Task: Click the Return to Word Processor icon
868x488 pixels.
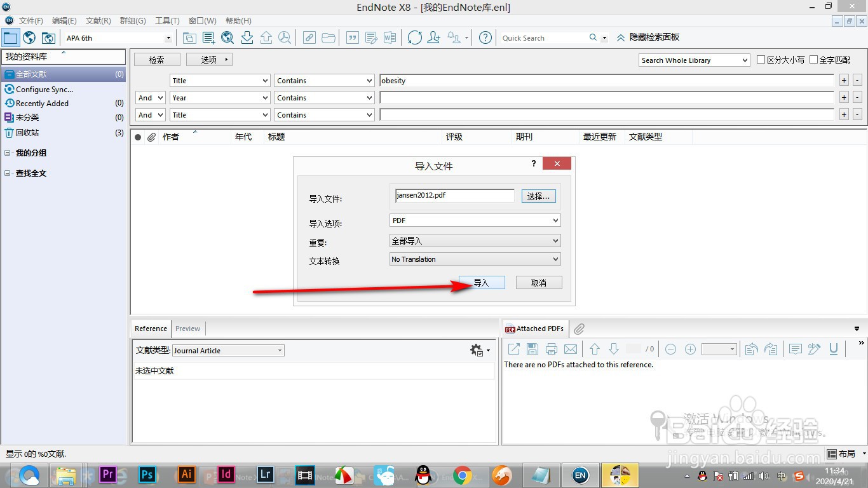Action: [x=390, y=37]
